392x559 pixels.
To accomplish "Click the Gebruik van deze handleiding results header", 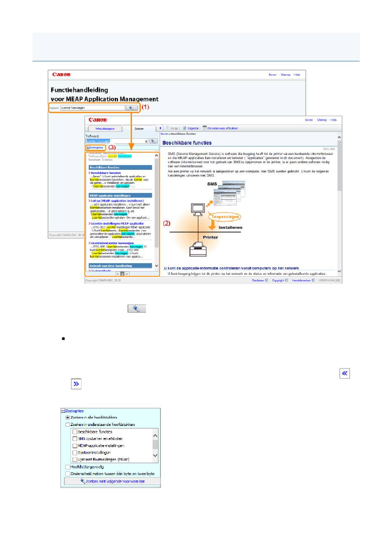I will point(120,266).
